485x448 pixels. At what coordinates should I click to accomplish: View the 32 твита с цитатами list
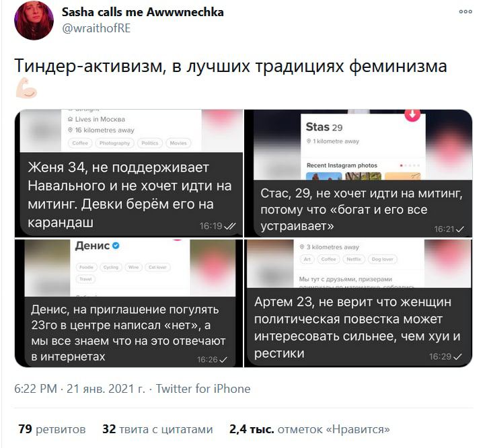[x=158, y=429]
